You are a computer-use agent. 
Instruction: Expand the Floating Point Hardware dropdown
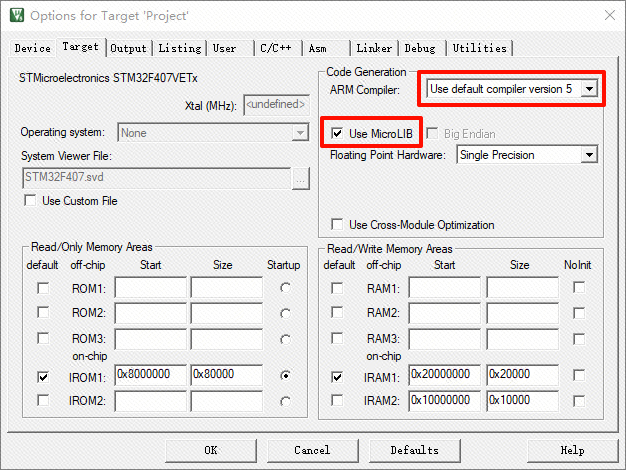pyautogui.click(x=589, y=155)
